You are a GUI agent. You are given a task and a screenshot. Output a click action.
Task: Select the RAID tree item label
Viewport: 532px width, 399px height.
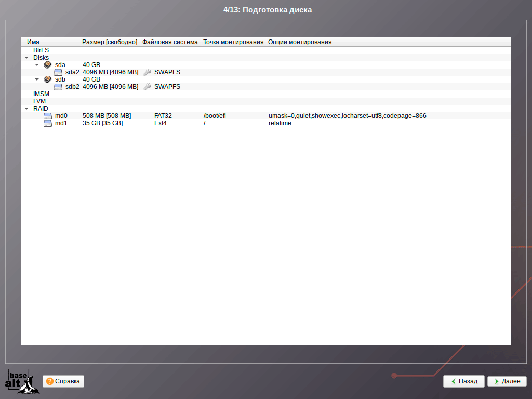pos(41,109)
